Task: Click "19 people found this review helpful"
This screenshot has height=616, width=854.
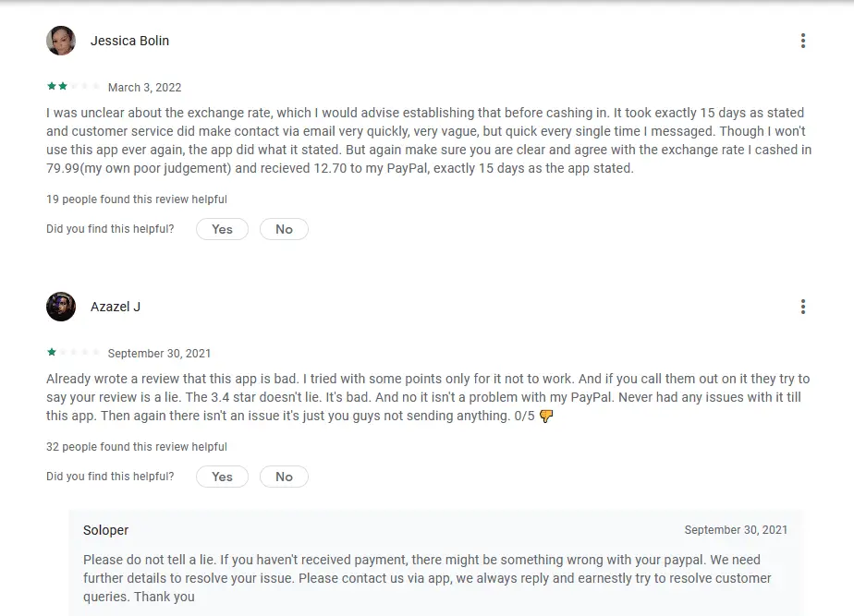Action: 137,199
